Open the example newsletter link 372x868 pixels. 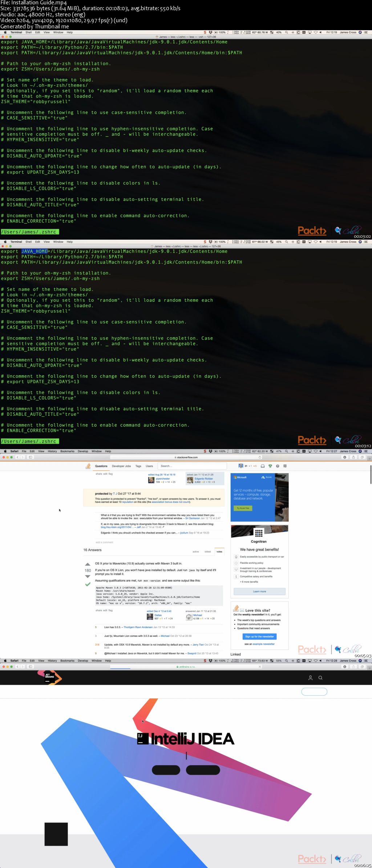click(x=264, y=644)
